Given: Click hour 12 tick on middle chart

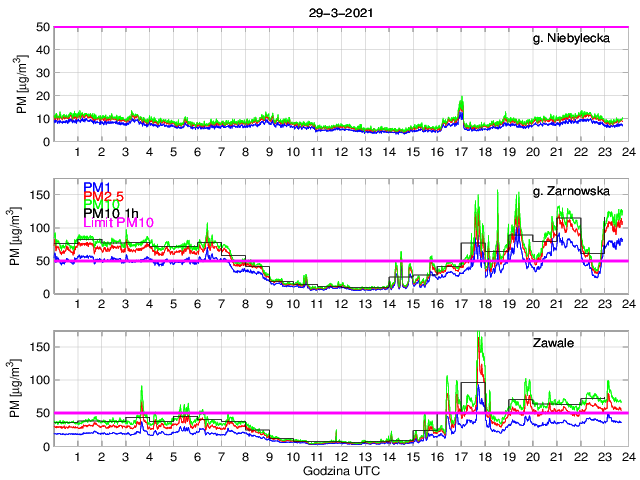Looking at the screenshot, I should 341,304.
